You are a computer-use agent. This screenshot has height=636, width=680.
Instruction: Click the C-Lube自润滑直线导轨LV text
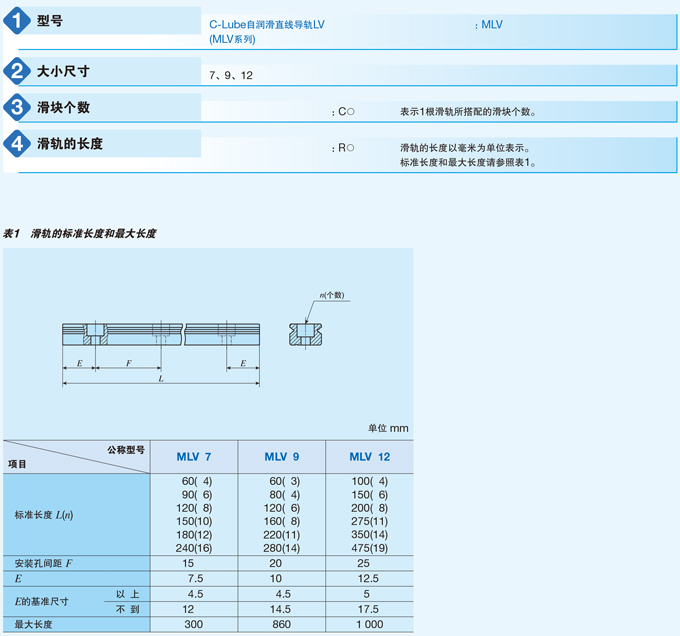pyautogui.click(x=267, y=24)
